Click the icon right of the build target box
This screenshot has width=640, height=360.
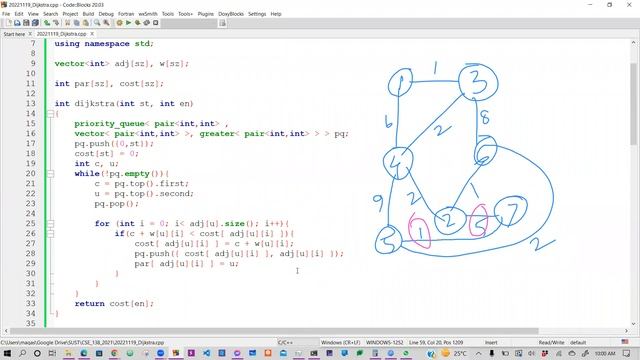(222, 23)
